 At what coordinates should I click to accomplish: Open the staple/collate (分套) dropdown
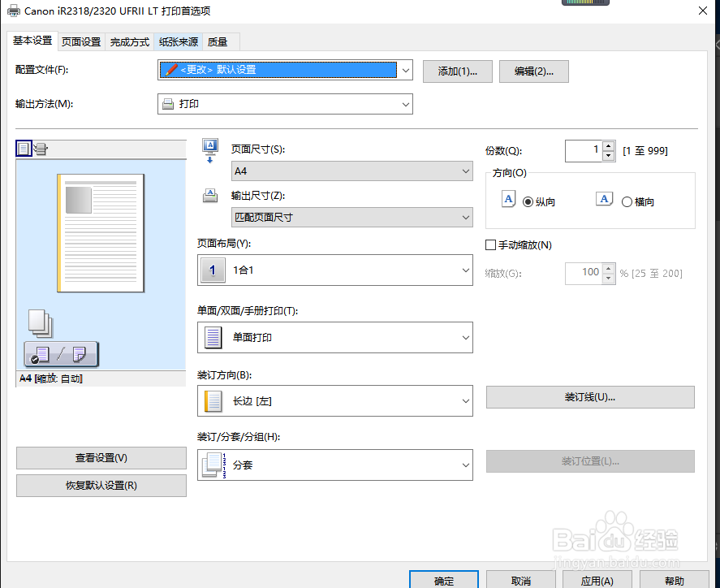334,465
